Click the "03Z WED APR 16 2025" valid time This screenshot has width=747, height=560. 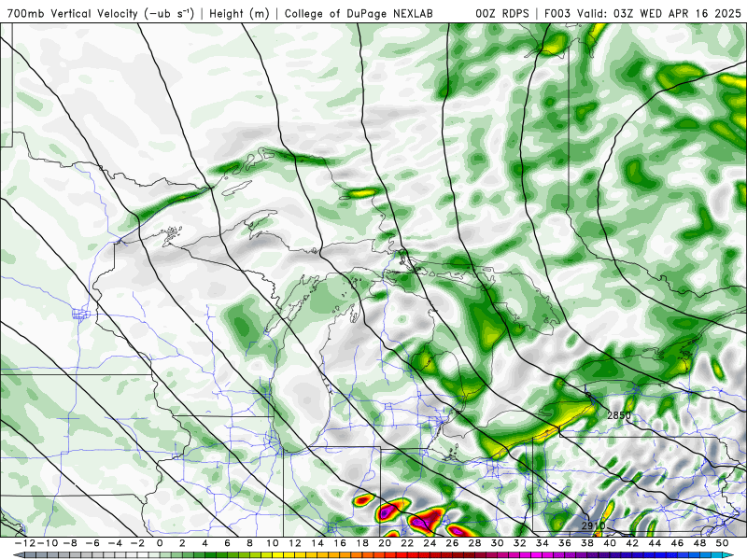(x=677, y=14)
